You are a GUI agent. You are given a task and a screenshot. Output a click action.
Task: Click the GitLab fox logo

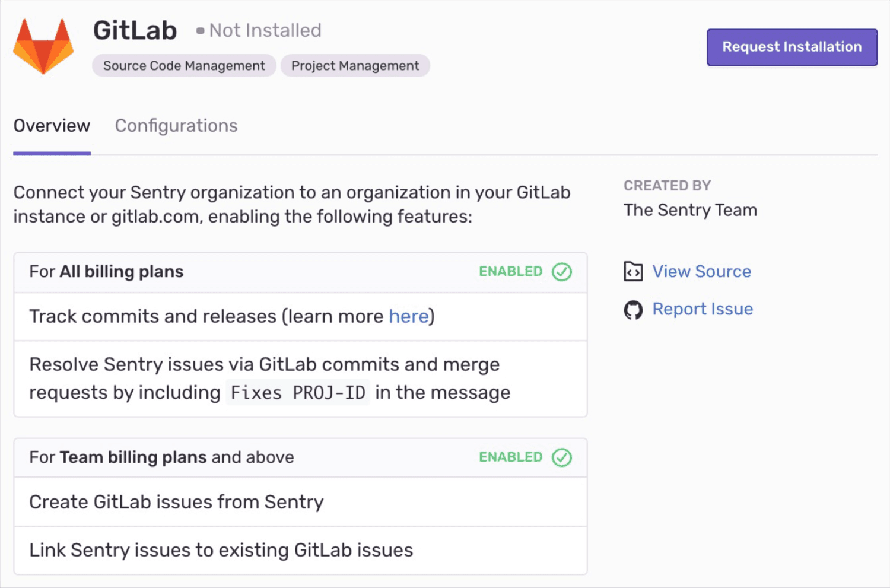[43, 46]
